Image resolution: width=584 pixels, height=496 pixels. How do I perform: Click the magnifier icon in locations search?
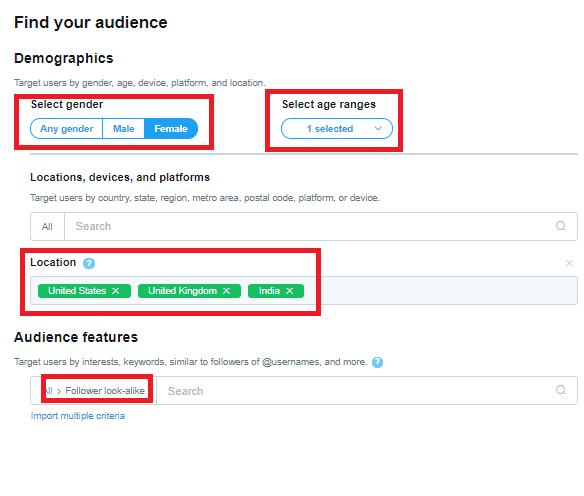(x=561, y=226)
